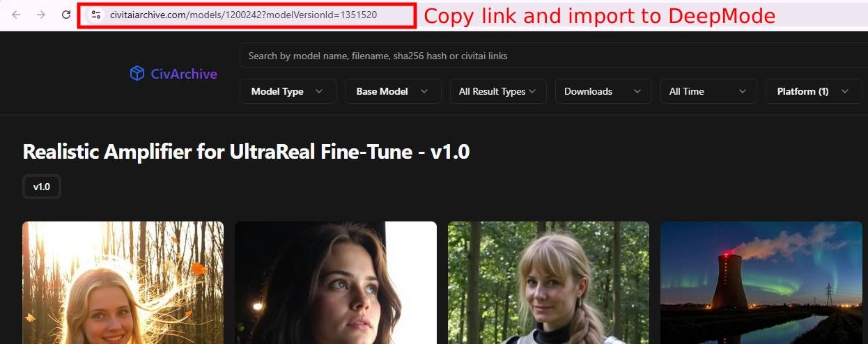Click the browser forward arrow

click(41, 15)
